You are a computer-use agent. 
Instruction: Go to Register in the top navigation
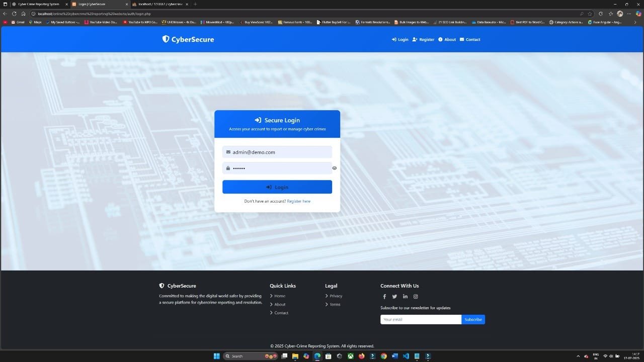click(423, 40)
